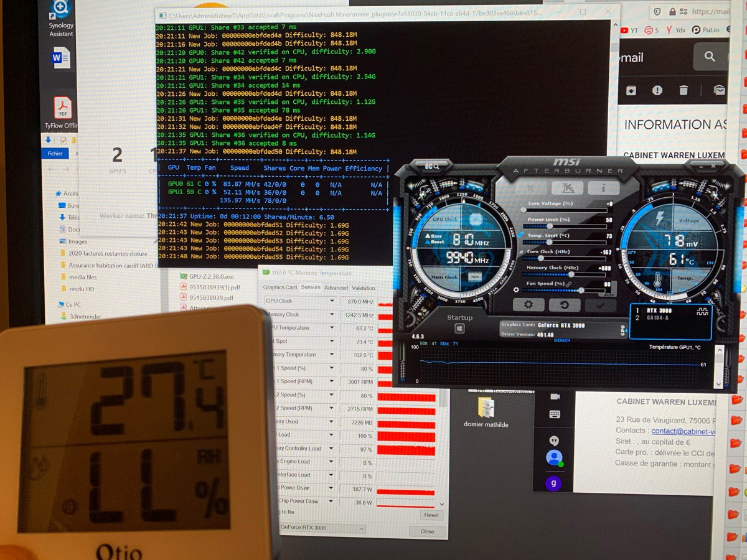The width and height of the screenshot is (747, 560).
Task: Open voltage-frequency curve editor icon beside Core Clock
Action: [520, 252]
